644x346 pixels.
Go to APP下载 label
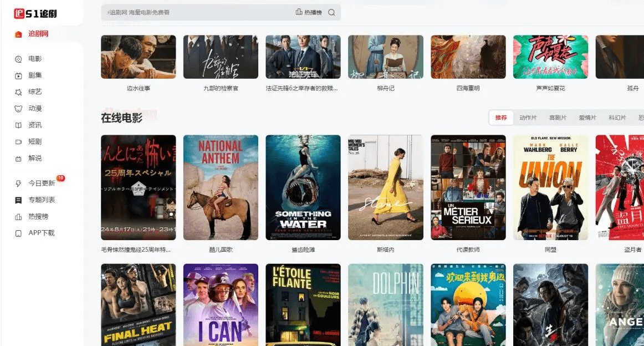[x=42, y=233]
